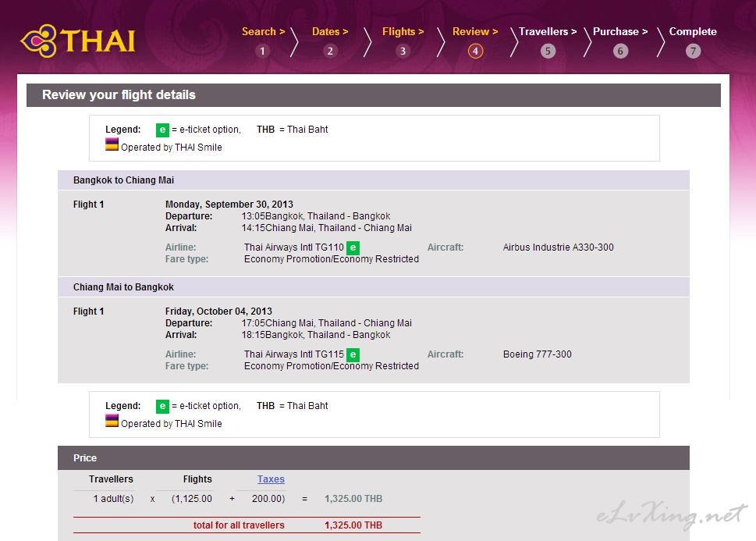Click the "Boeing 777-300" aircraft text

pyautogui.click(x=537, y=354)
